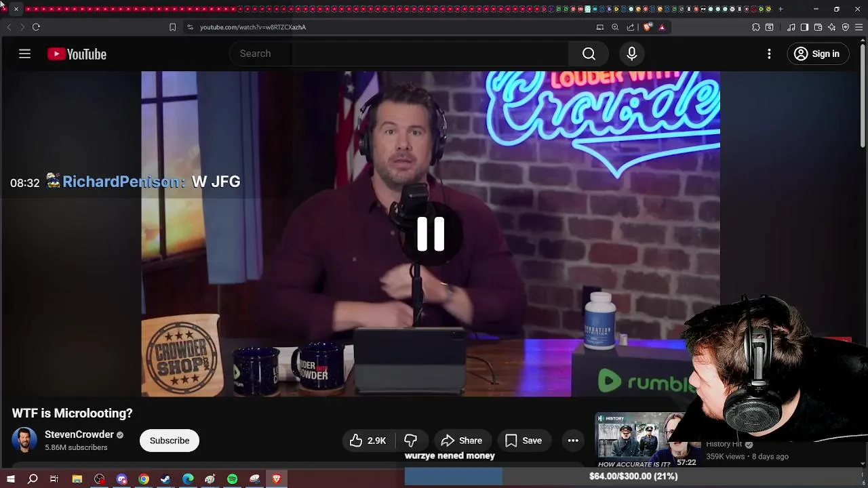
Task: Open the install/cast screen icon in address bar
Action: pyautogui.click(x=599, y=27)
